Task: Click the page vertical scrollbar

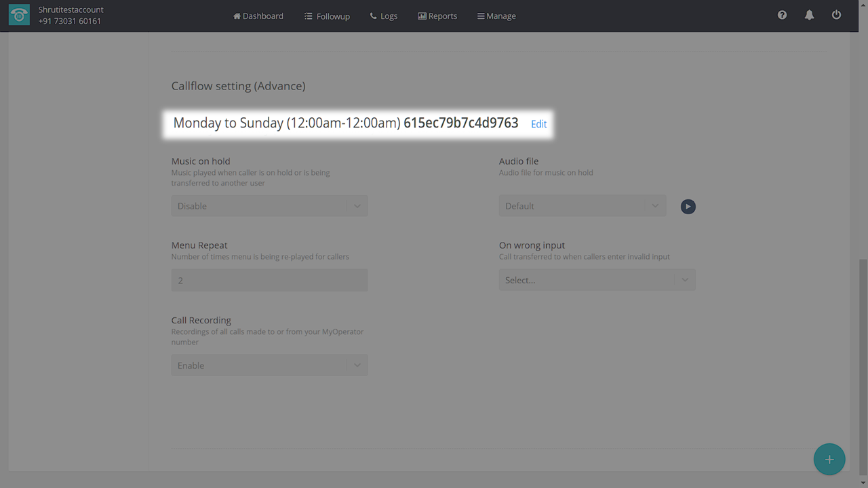Action: 863,366
